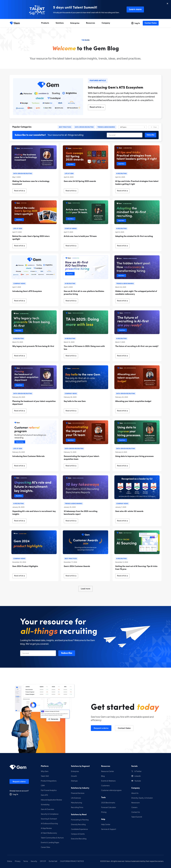Read article on Allocating your talent-acquisition budget
Screen dimensions: 171x868
click(122, 411)
